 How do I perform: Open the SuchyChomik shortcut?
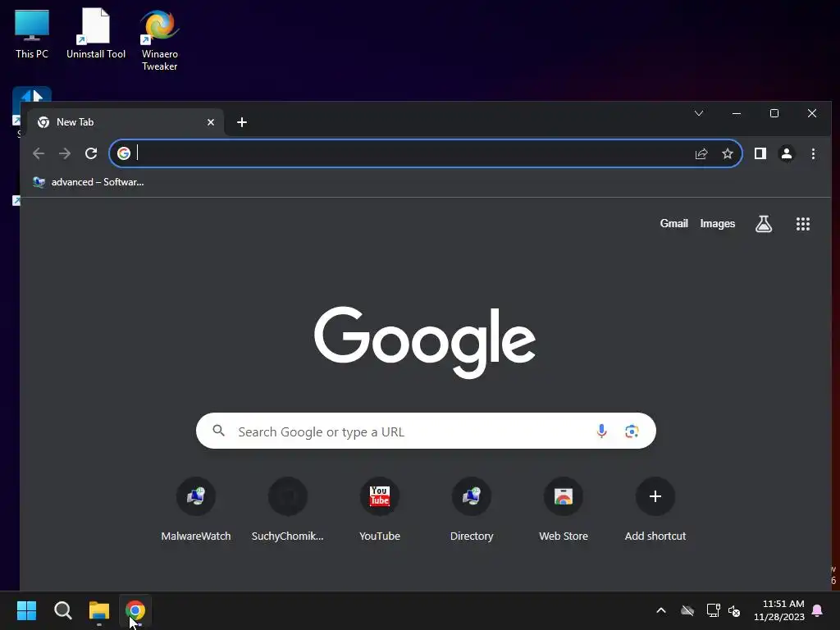click(x=288, y=509)
